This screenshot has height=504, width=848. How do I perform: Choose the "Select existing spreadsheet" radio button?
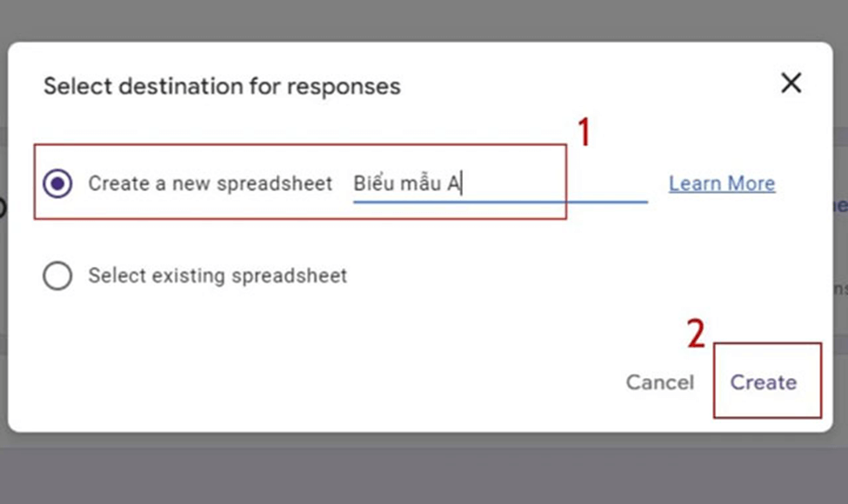(x=58, y=276)
